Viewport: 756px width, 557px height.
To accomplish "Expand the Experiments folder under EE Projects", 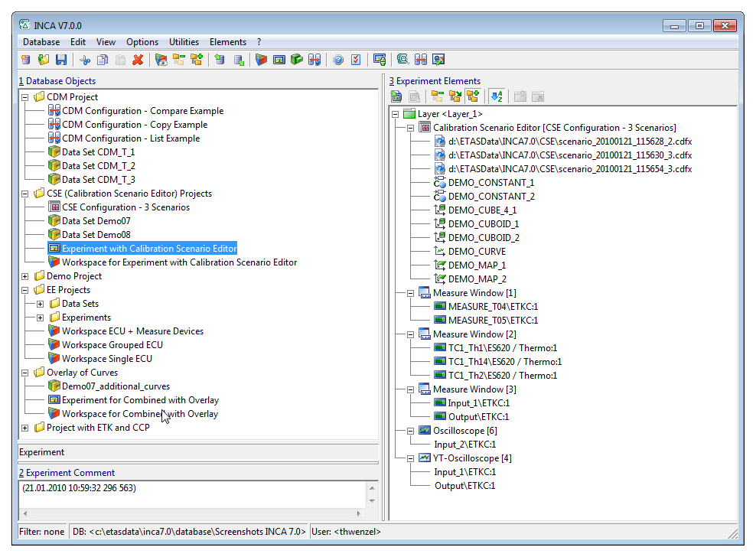I will click(x=41, y=318).
